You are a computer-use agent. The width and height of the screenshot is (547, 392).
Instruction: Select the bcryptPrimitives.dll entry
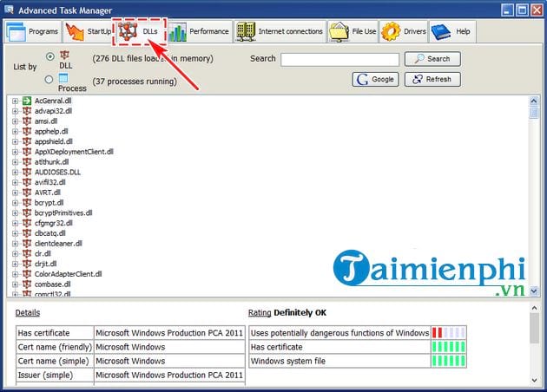(x=63, y=212)
